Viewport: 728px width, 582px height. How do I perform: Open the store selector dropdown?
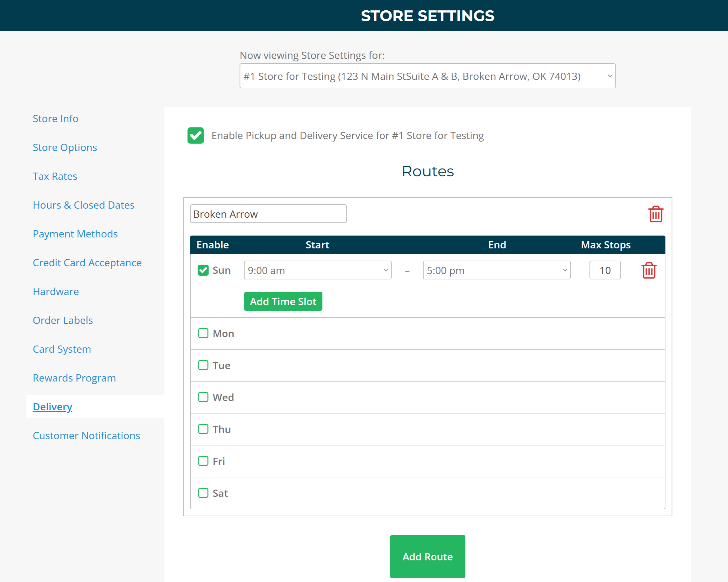point(427,76)
